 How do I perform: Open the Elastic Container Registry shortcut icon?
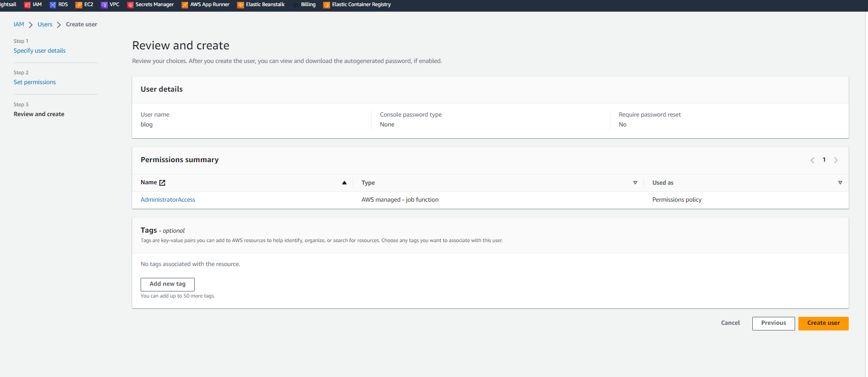[x=326, y=5]
